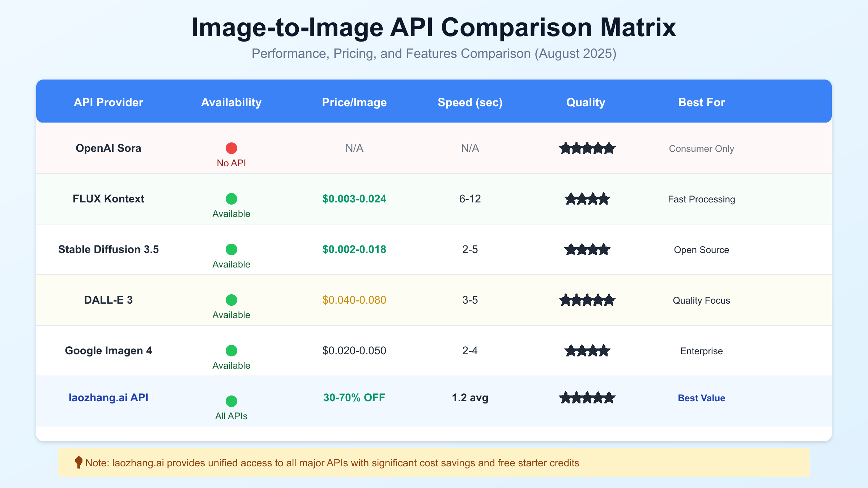The width and height of the screenshot is (868, 488).
Task: Click the Enterprise cell
Action: point(702,351)
